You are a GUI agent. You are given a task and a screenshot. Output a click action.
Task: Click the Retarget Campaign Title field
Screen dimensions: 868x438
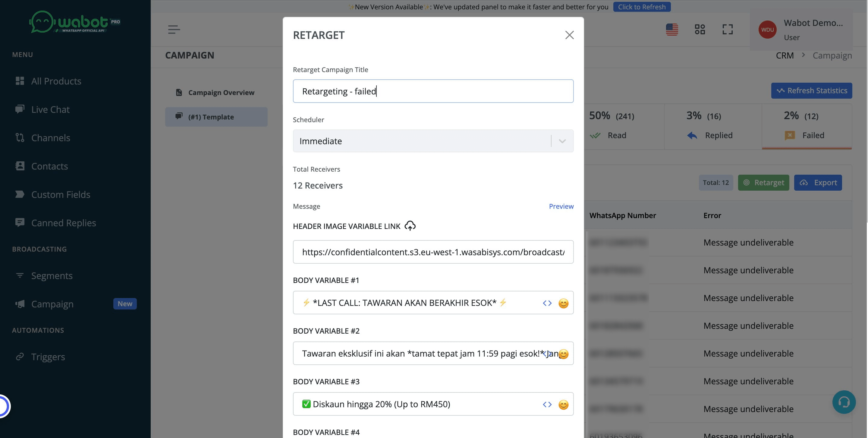pyautogui.click(x=433, y=91)
